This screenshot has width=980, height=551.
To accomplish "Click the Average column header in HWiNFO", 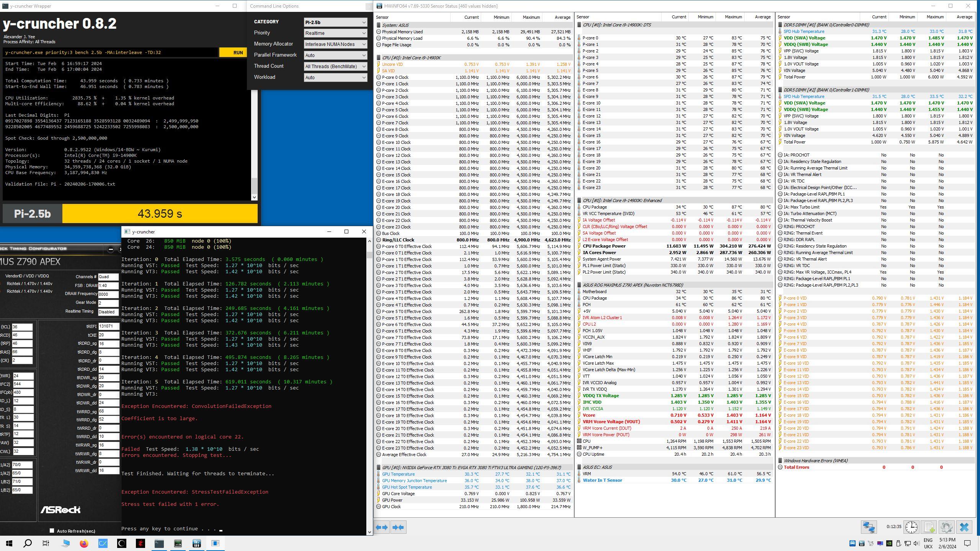I will coord(562,17).
